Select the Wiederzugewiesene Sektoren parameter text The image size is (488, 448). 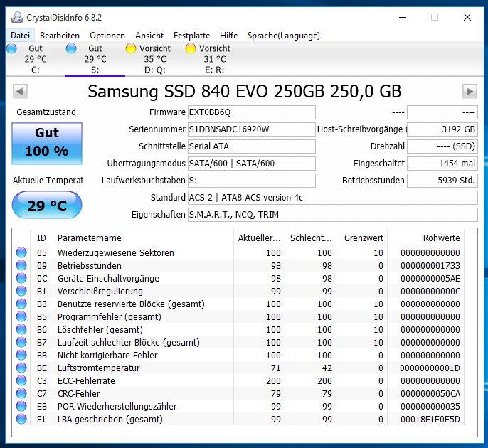pyautogui.click(x=116, y=253)
